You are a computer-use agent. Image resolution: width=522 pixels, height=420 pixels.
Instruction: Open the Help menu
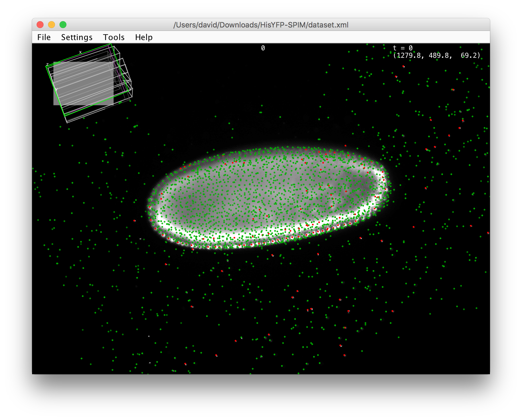pyautogui.click(x=144, y=37)
